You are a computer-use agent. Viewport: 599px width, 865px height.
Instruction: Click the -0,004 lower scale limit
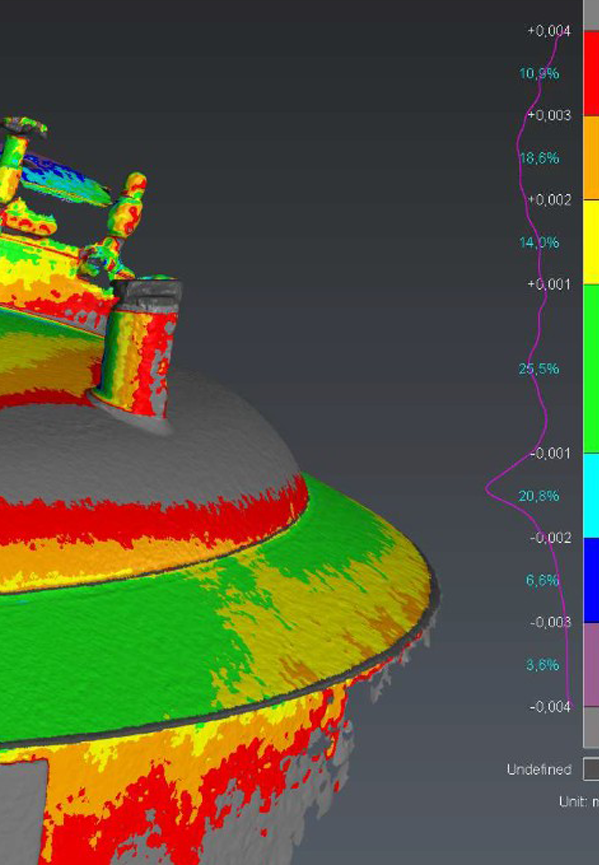coord(550,707)
